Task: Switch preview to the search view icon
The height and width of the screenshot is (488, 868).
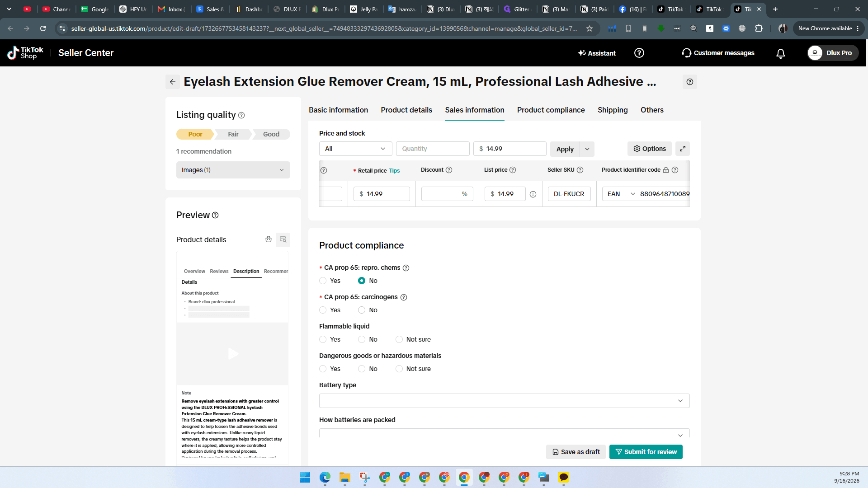Action: [x=283, y=239]
